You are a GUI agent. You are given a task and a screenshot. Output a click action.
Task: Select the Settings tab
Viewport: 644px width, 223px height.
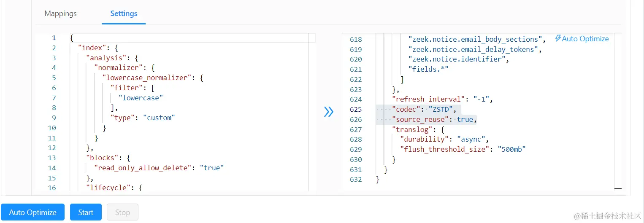(x=124, y=13)
